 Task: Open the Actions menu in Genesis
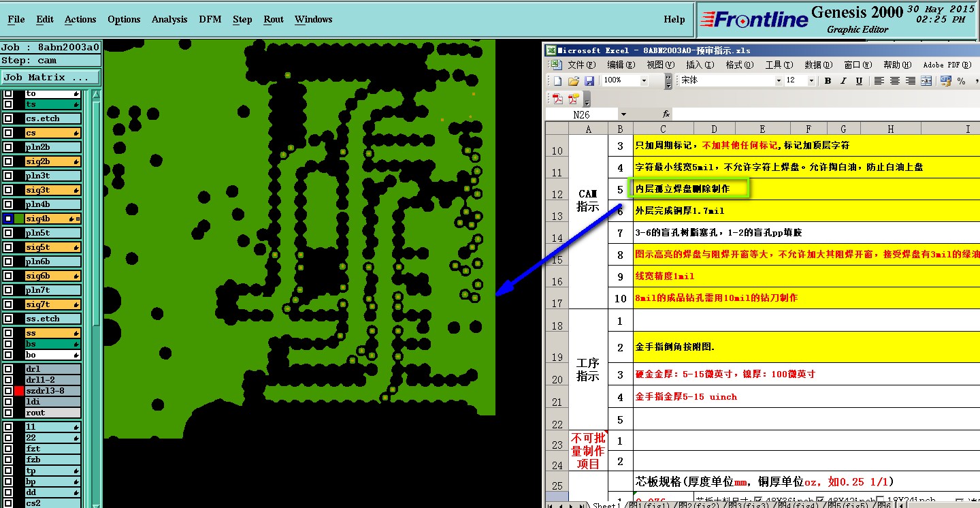point(80,20)
